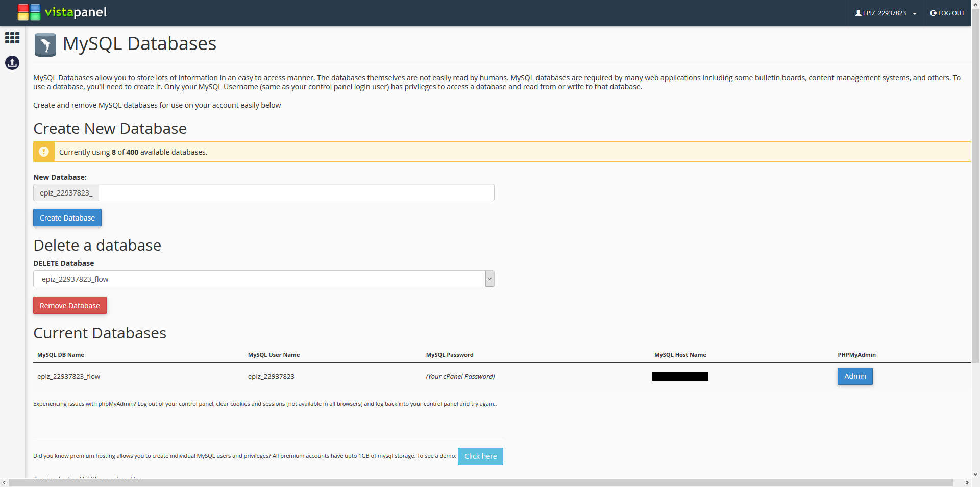980x487 pixels.
Task: Click LOG OUT in the top bar
Action: click(x=947, y=13)
